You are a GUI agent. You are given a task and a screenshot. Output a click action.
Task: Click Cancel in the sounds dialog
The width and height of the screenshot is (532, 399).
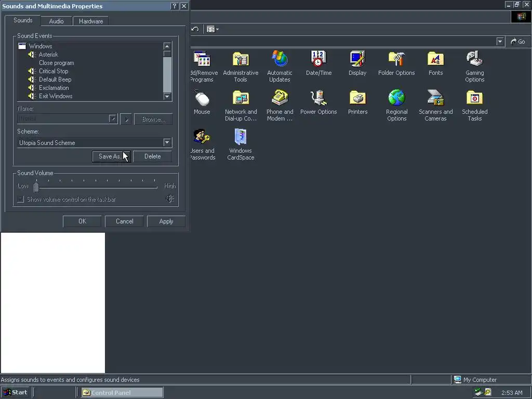125,221
